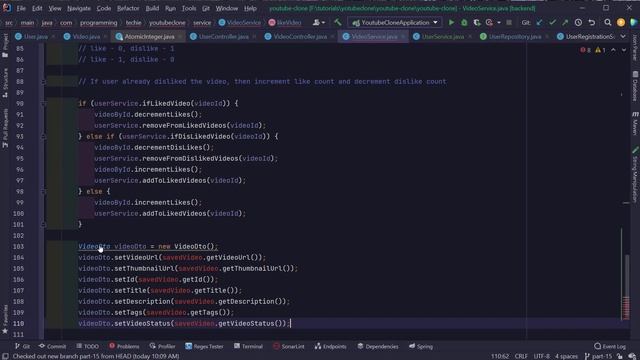This screenshot has height=360, width=640.
Task: Click the warnings count indicator
Action: 600,50
